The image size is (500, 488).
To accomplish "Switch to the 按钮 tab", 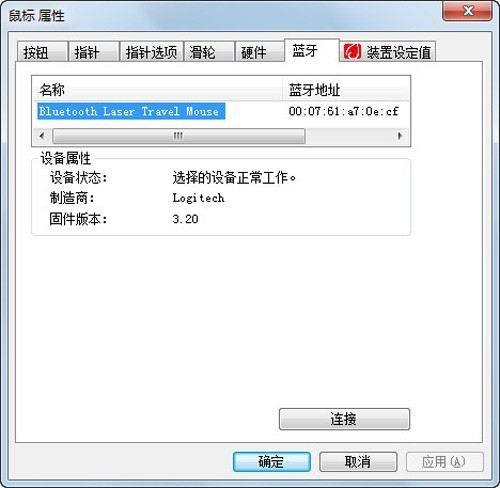I will [42, 52].
